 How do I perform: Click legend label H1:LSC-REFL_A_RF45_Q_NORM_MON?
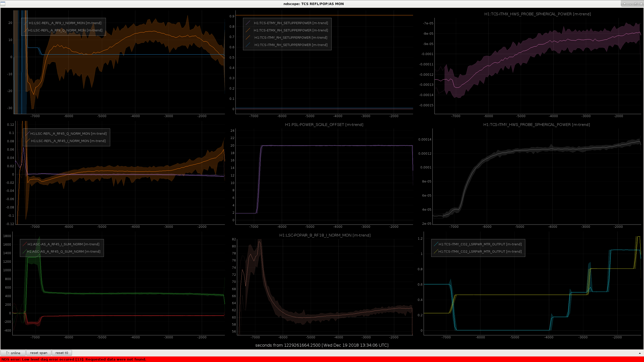pyautogui.click(x=68, y=133)
